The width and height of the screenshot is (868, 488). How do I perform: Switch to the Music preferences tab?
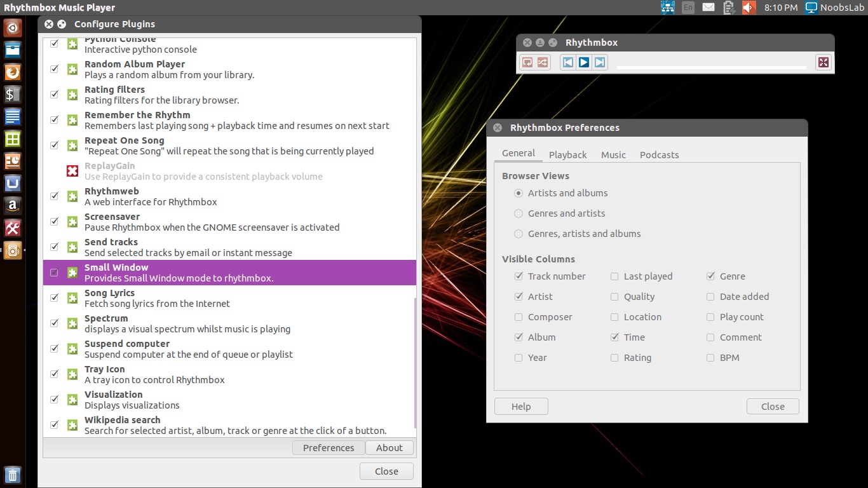point(613,155)
